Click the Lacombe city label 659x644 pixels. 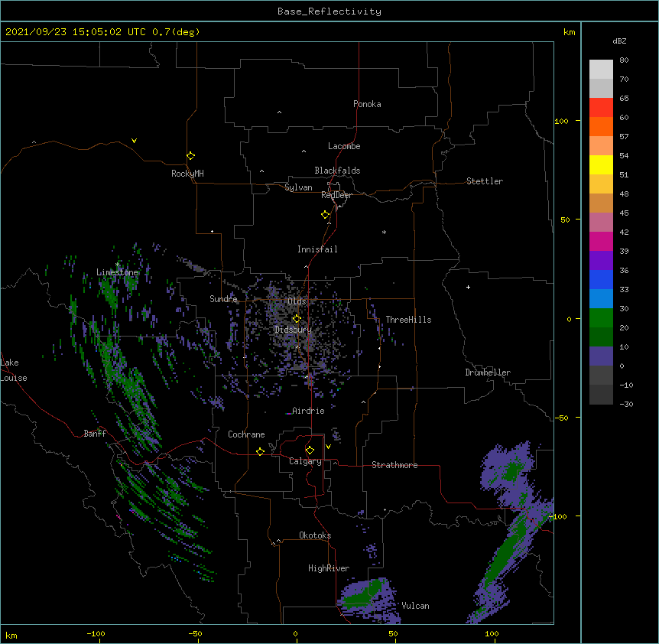tap(344, 146)
